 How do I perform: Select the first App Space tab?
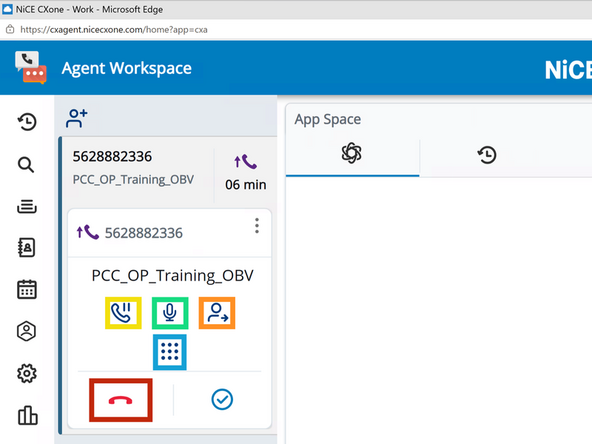tap(352, 154)
